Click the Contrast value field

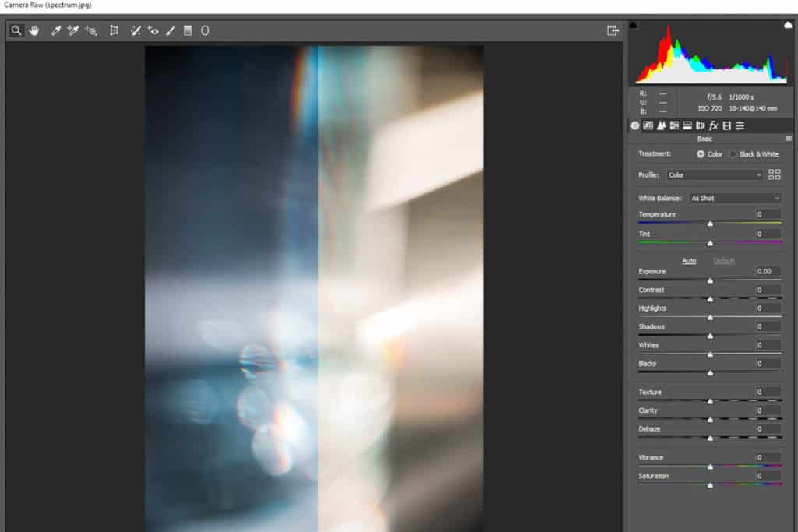[768, 290]
